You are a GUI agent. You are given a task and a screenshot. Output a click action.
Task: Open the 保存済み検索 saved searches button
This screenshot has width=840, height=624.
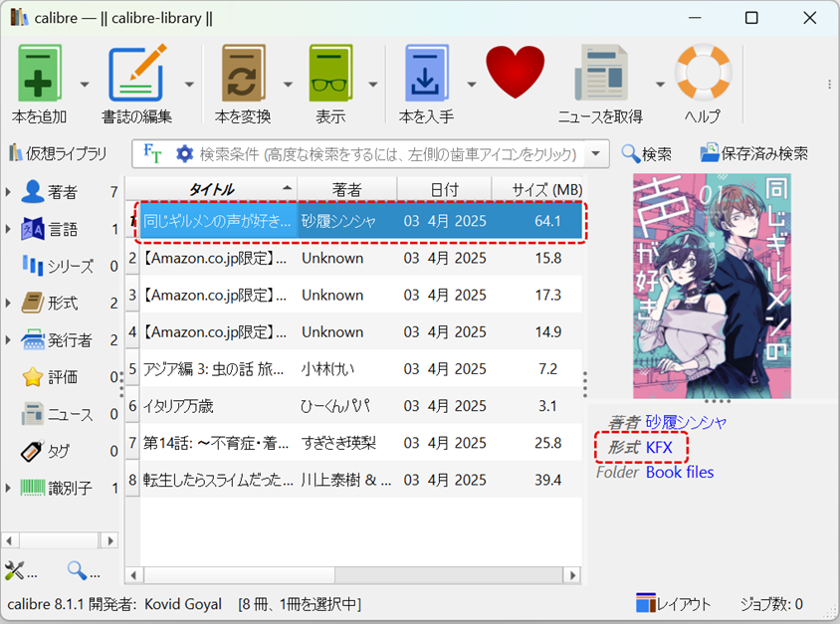pyautogui.click(x=753, y=153)
